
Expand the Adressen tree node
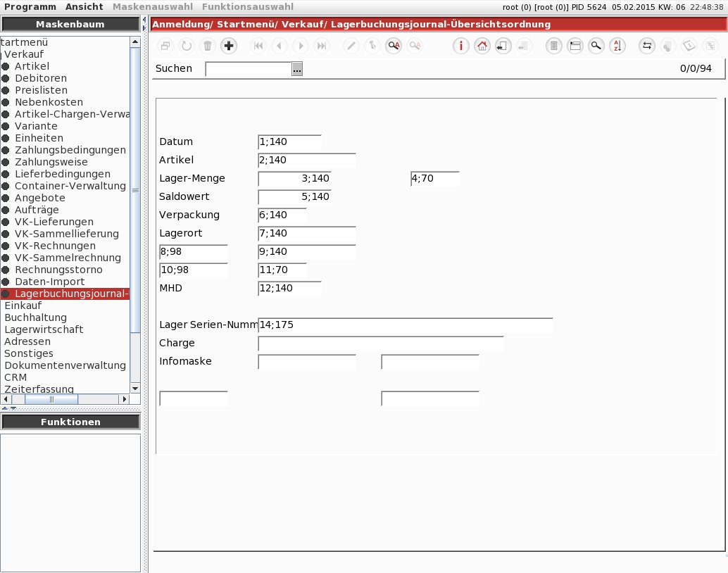click(27, 341)
